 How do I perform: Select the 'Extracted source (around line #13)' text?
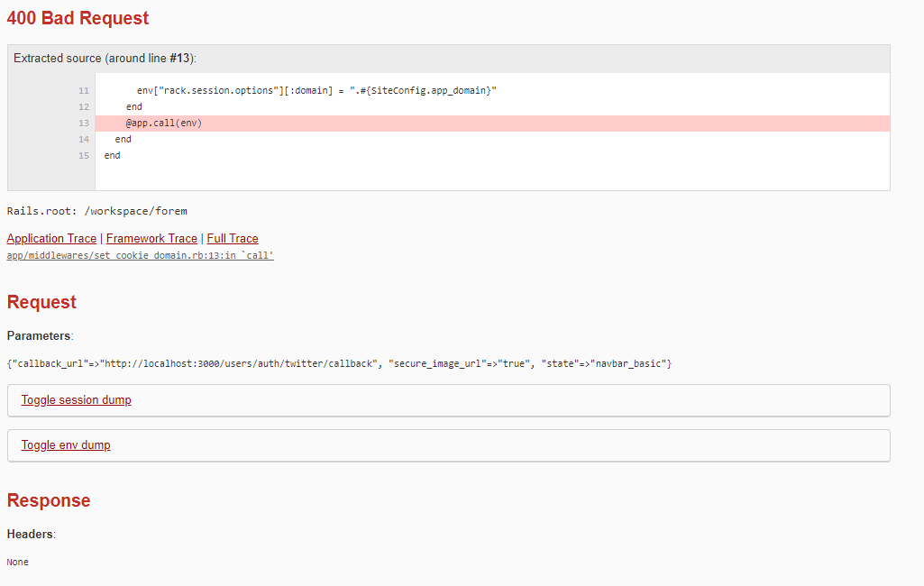pos(105,59)
